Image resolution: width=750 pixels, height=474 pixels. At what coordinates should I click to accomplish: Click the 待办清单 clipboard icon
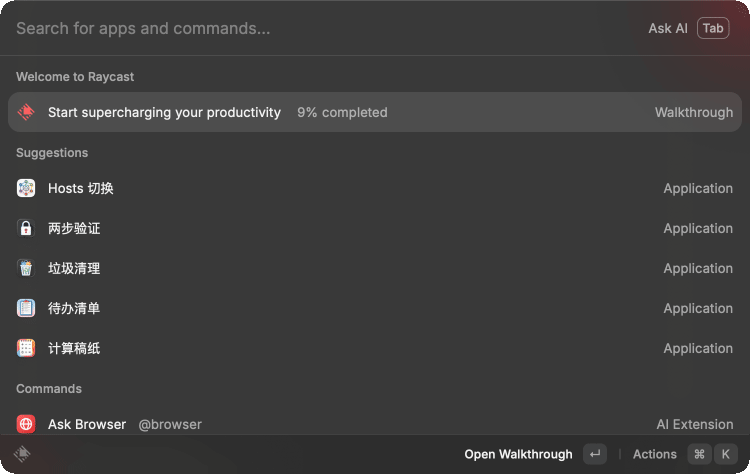tap(26, 308)
